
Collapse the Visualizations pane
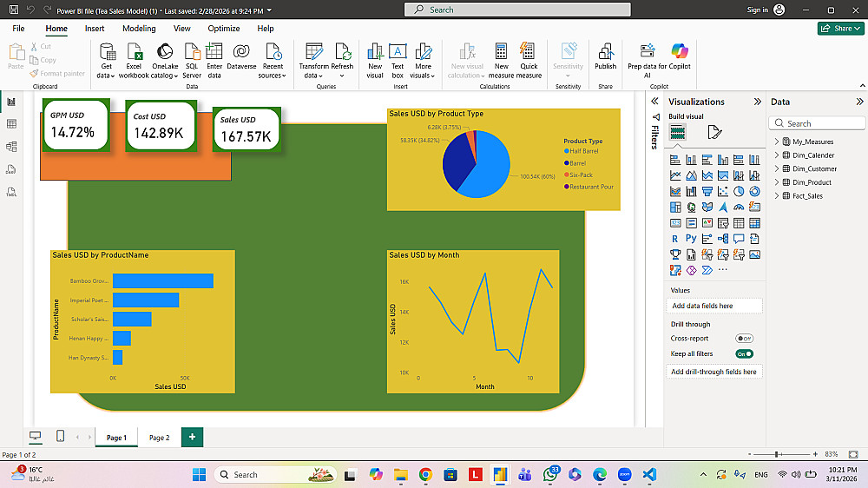click(x=757, y=102)
